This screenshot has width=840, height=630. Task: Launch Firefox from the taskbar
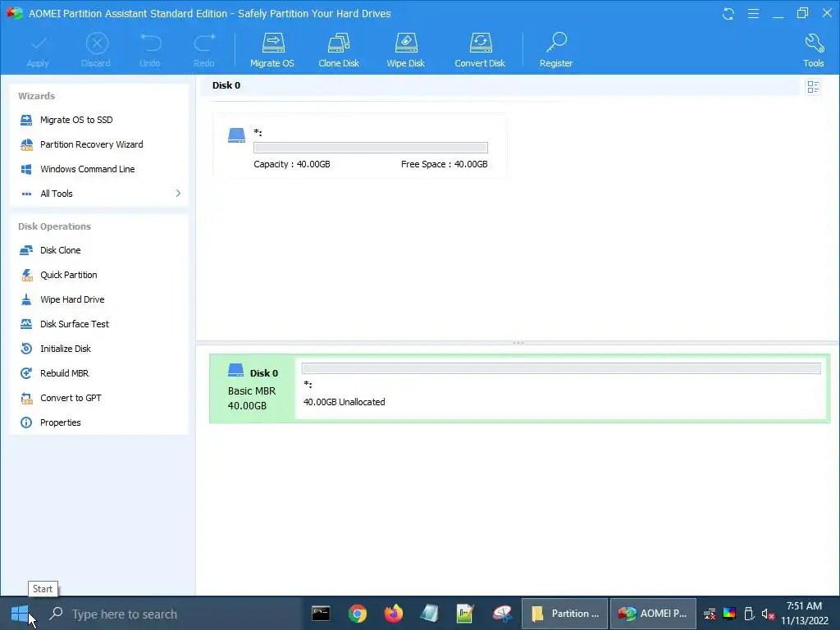[x=394, y=614]
